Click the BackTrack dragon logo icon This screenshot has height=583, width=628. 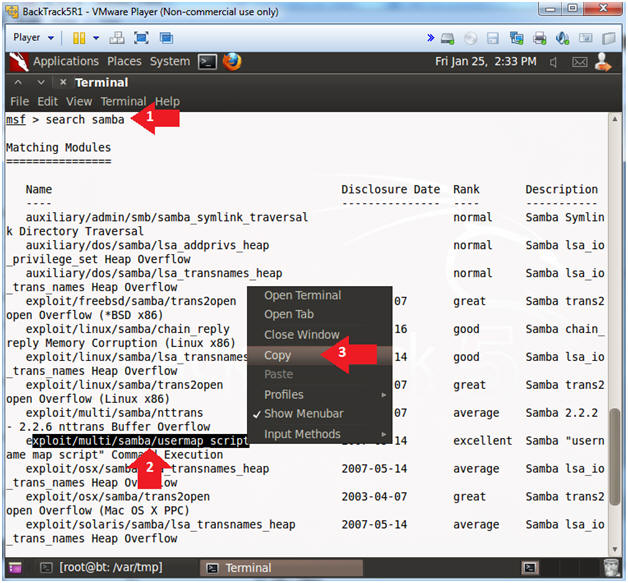coord(18,62)
